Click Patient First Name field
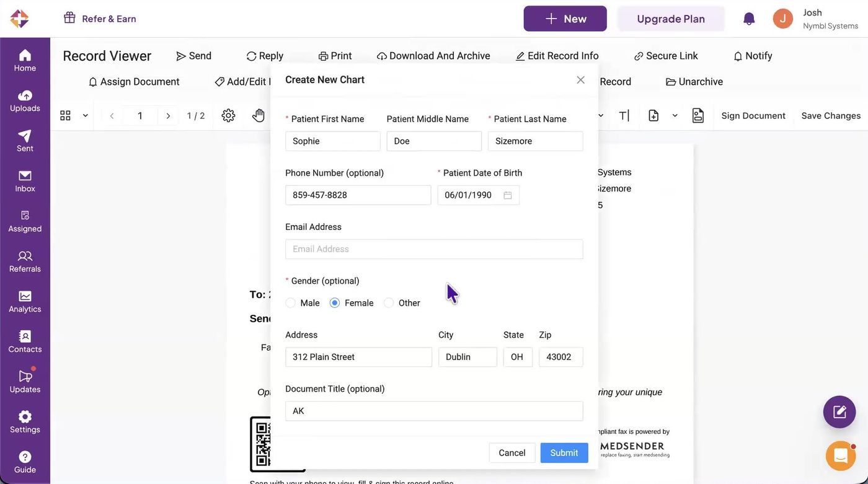The width and height of the screenshot is (868, 484). pos(333,141)
